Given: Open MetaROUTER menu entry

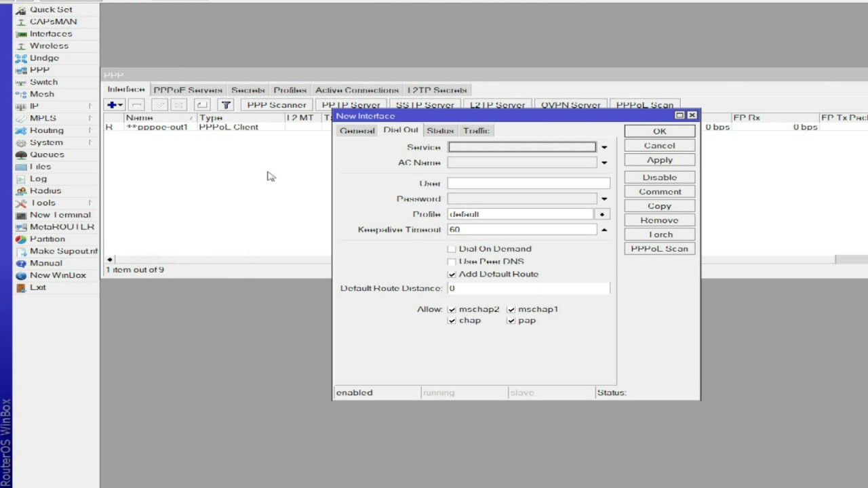Looking at the screenshot, I should point(62,227).
